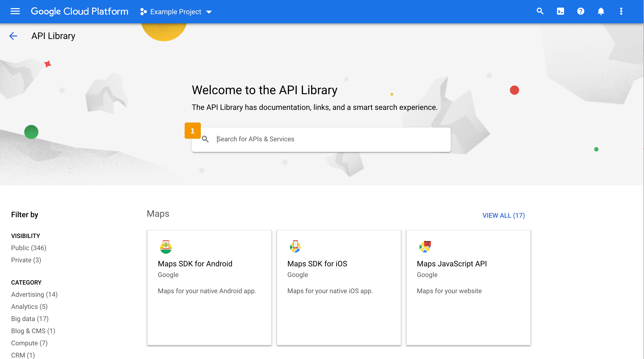The height and width of the screenshot is (359, 644).
Task: Filter by Private (3) visibility
Action: click(26, 260)
